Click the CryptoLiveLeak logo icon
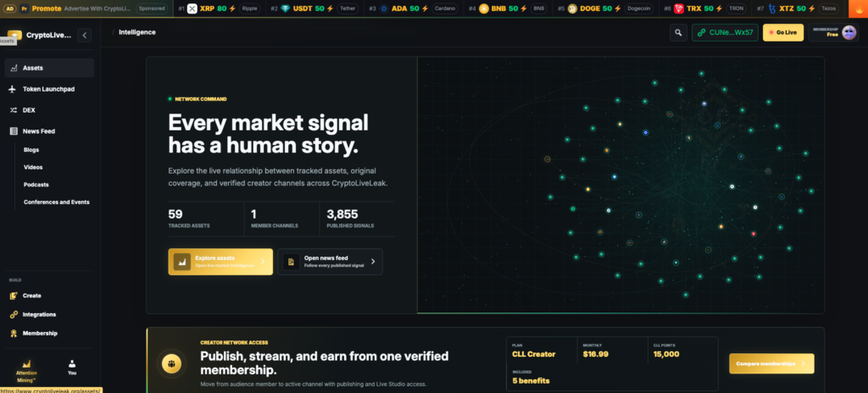 pos(15,35)
